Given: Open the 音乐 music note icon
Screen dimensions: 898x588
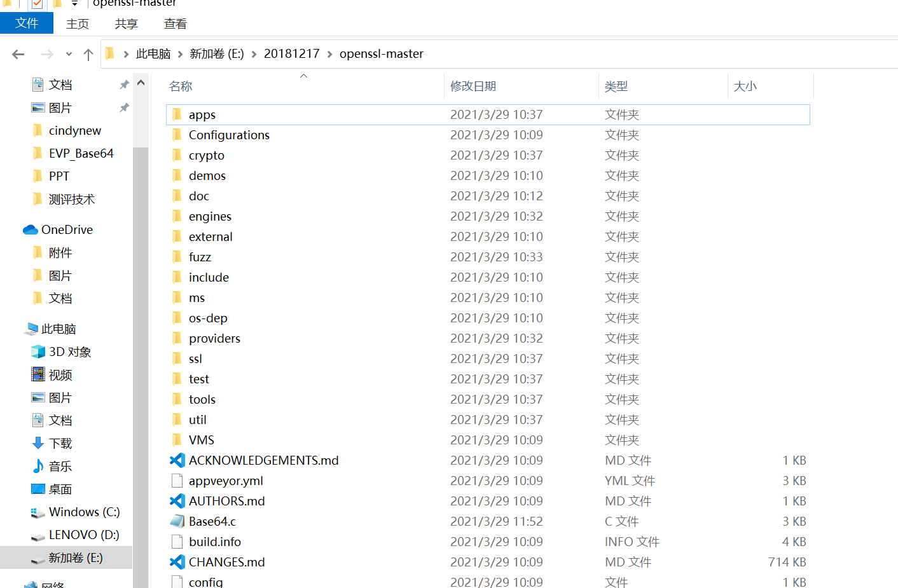Looking at the screenshot, I should point(38,466).
